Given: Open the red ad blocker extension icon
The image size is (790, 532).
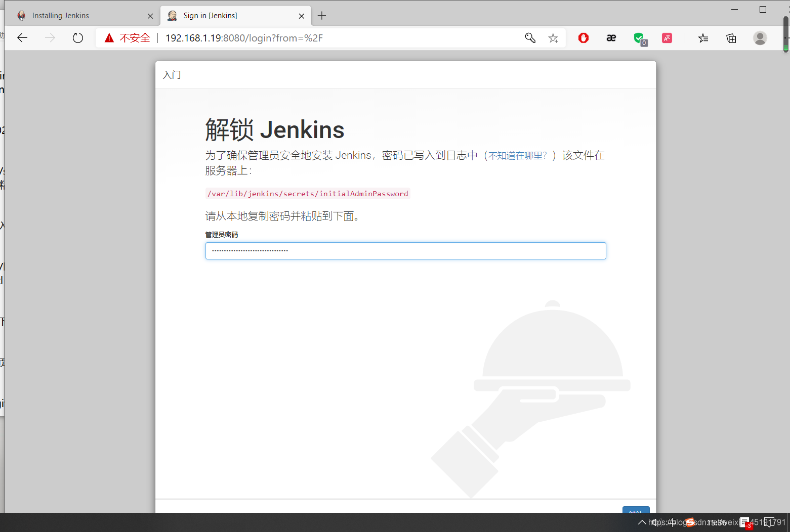Looking at the screenshot, I should coord(584,38).
